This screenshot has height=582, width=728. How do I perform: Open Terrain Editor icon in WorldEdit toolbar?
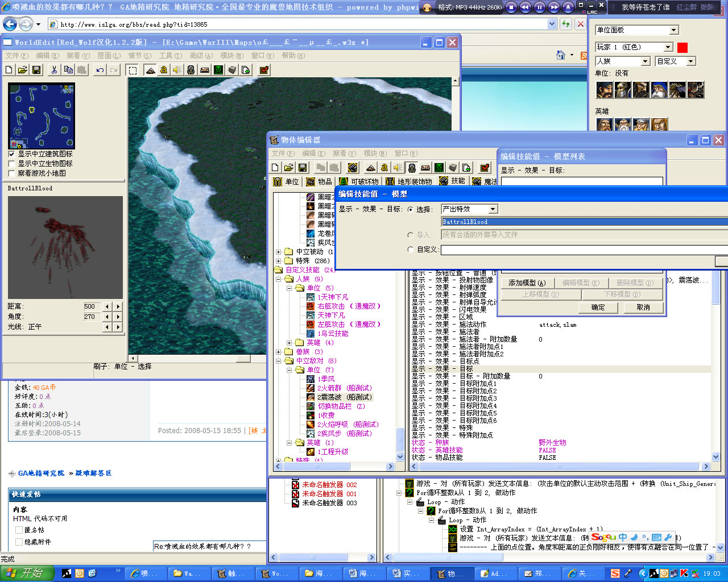pos(150,70)
